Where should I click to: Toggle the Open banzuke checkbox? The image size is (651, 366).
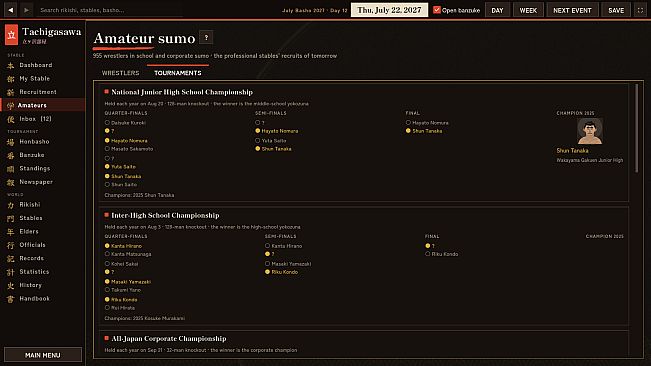coord(436,10)
